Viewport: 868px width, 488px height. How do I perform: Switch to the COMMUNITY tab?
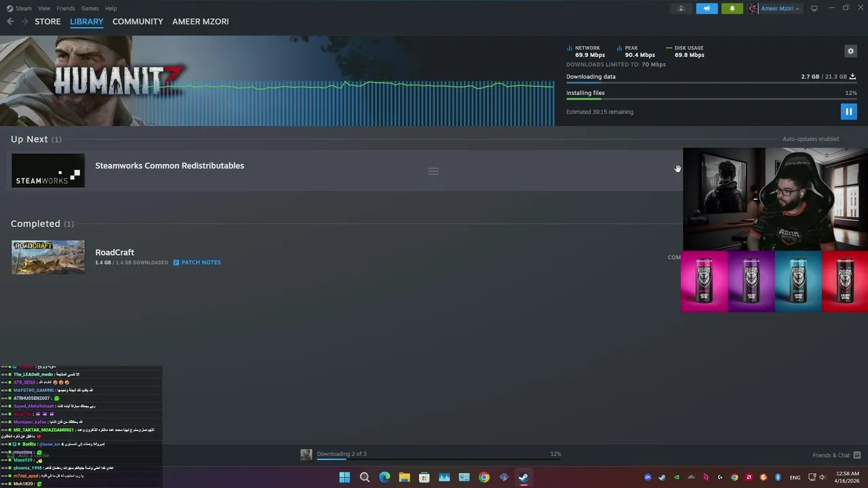coord(138,22)
